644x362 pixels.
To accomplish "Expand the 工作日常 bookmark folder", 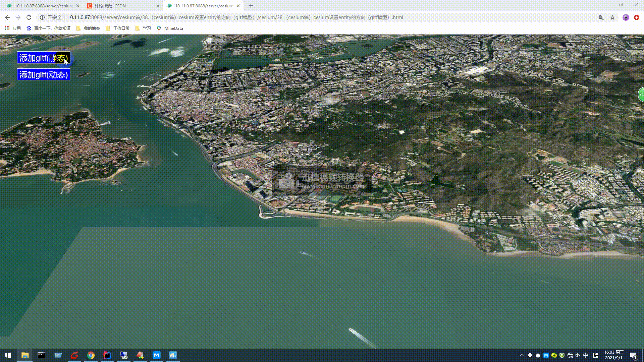I will pos(118,28).
